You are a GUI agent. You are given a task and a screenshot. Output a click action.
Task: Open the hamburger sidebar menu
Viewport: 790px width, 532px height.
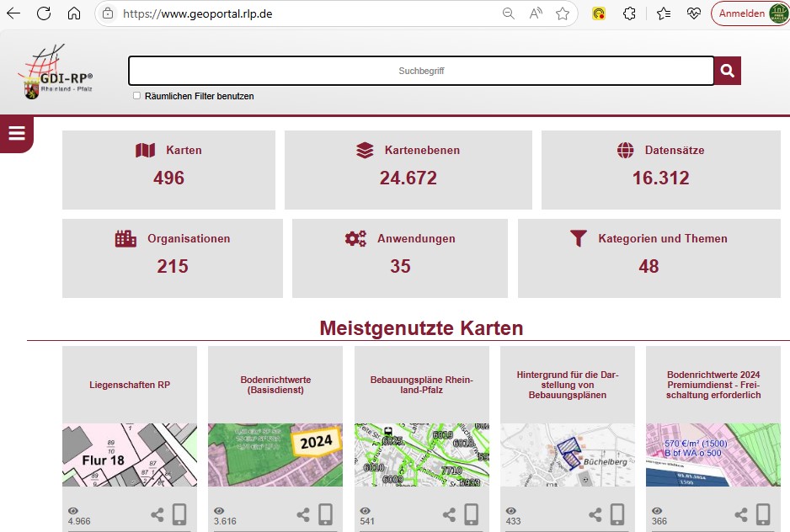[16, 134]
